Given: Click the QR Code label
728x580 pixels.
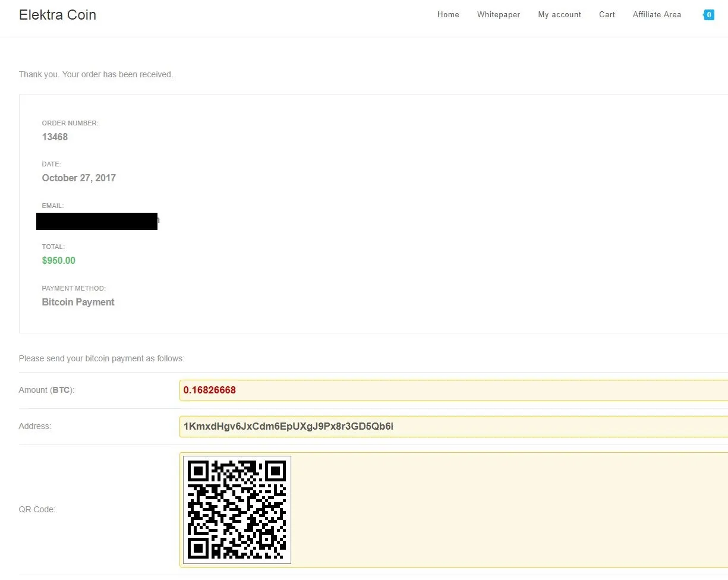Looking at the screenshot, I should pos(37,510).
